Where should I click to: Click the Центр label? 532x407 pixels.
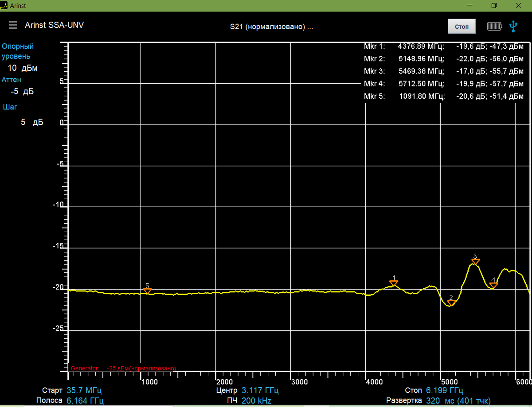point(227,391)
